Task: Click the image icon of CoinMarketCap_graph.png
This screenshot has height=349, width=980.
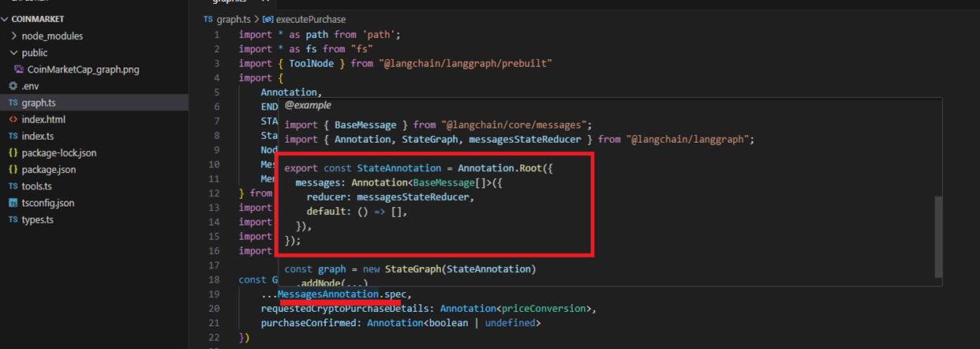Action: 19,69
